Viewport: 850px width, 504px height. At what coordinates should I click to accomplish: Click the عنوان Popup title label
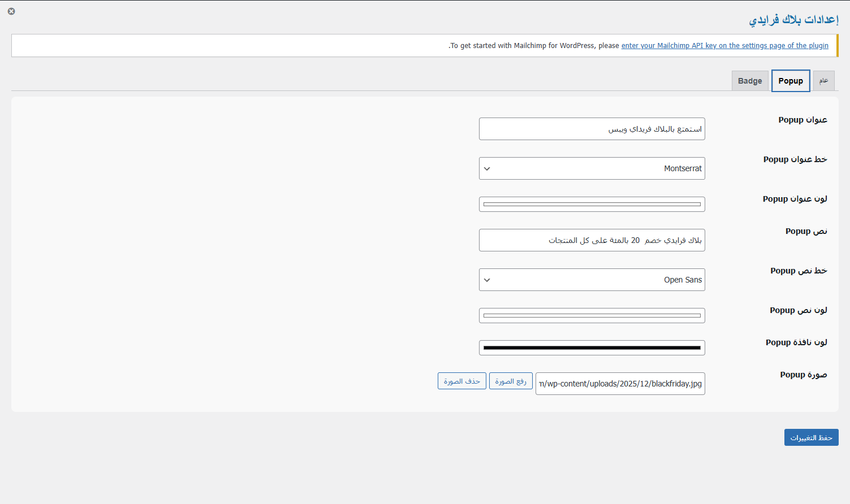click(x=802, y=120)
